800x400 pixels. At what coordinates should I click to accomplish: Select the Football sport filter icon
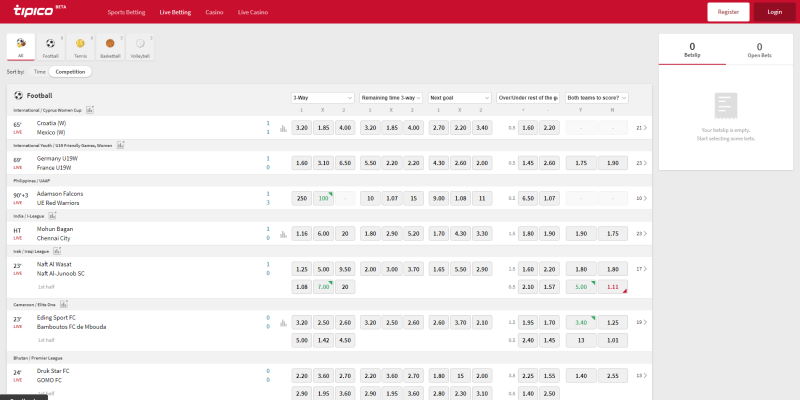(51, 47)
